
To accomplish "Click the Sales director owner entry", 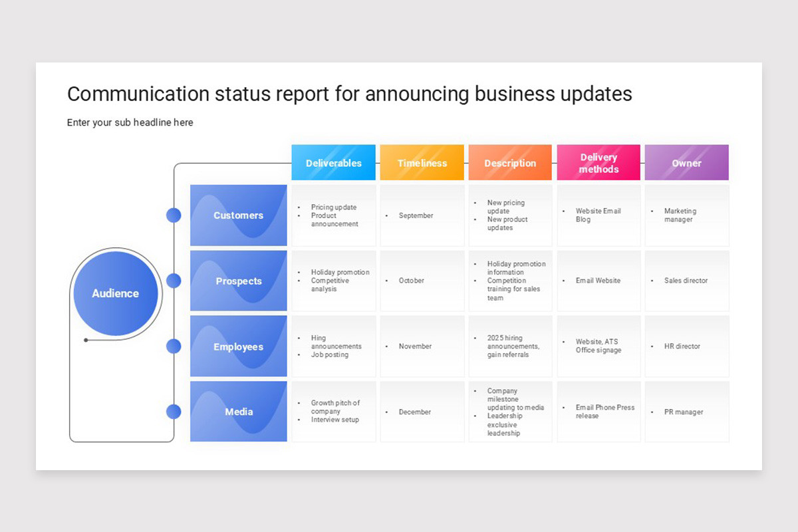I will coord(686,281).
